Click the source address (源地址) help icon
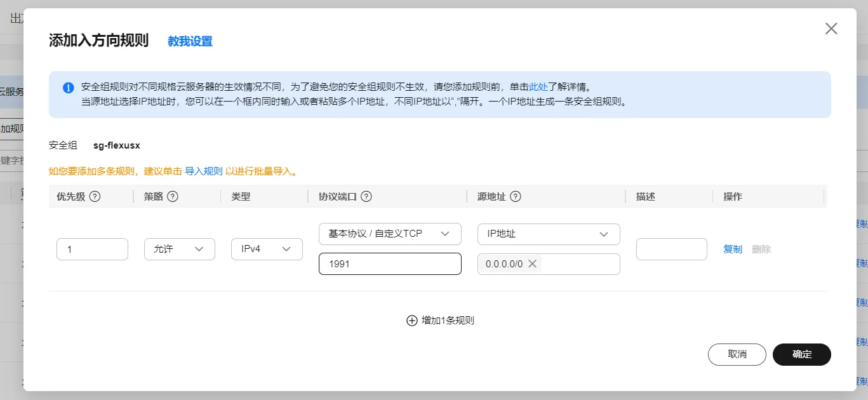This screenshot has height=400, width=868. (x=516, y=197)
